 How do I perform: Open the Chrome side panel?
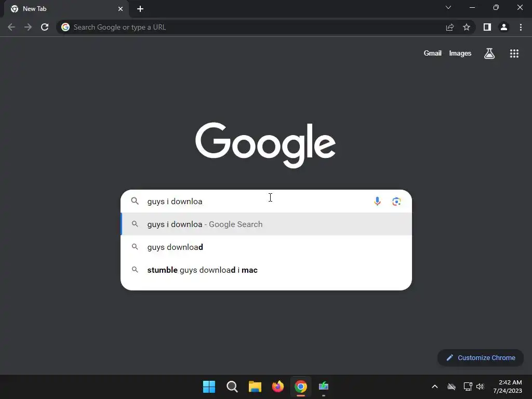(487, 27)
